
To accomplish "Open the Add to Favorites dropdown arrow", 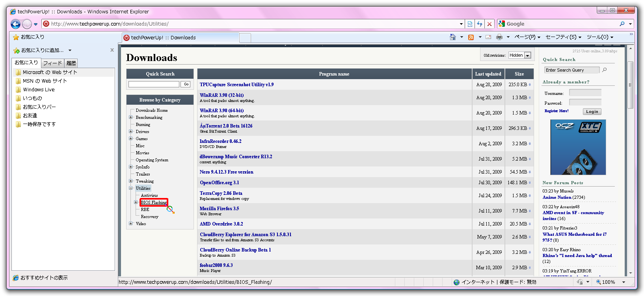I will pyautogui.click(x=70, y=50).
